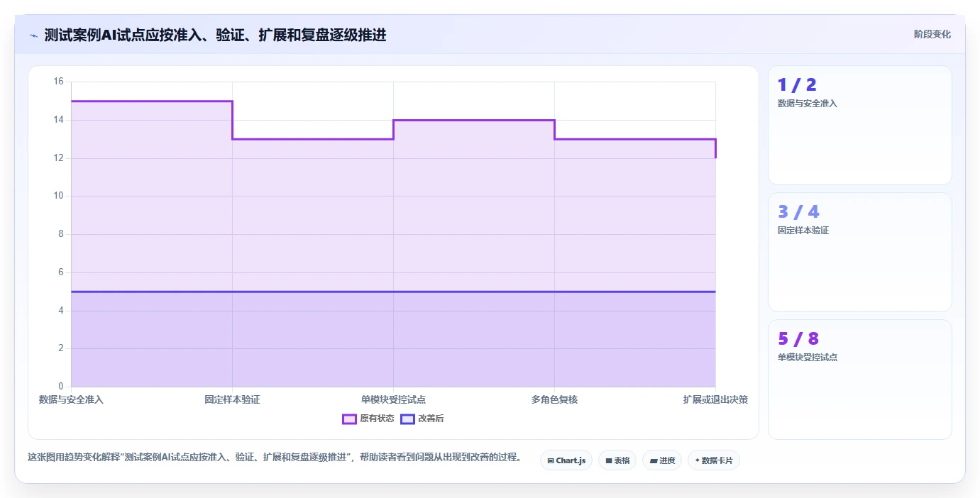
Task: Click the 数据卡片 tag icon
Action: (697, 460)
